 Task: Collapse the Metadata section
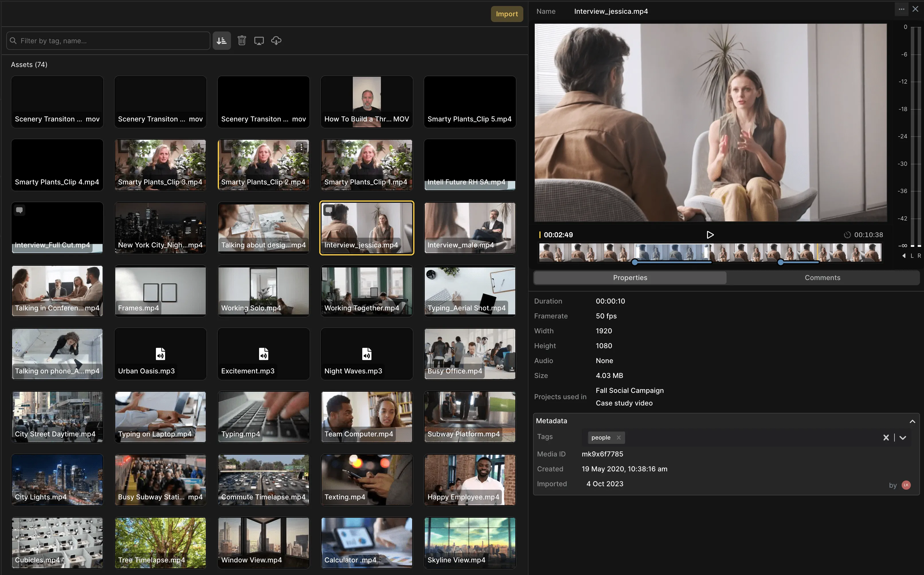coord(912,421)
